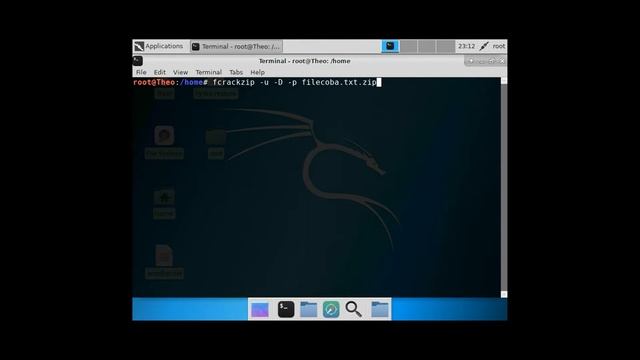Select the Terminal - root@Theo taskbar button
Viewport: 640px width, 360px height.
point(236,47)
